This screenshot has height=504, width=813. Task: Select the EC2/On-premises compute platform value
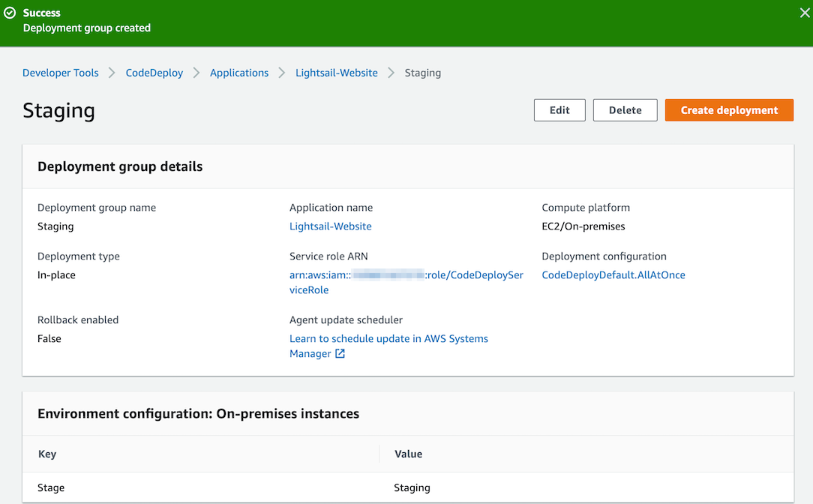pos(583,226)
